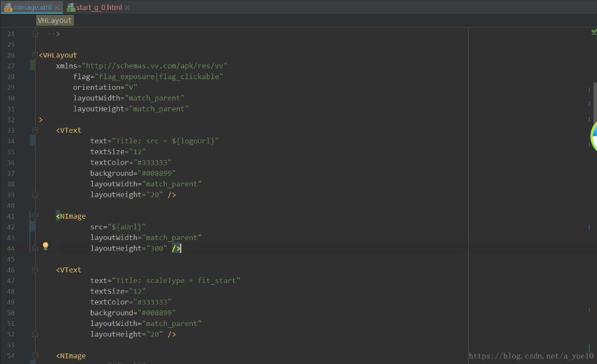The image size is (597, 364).
Task: Collapse the NImage block at line 41
Action: click(x=34, y=216)
